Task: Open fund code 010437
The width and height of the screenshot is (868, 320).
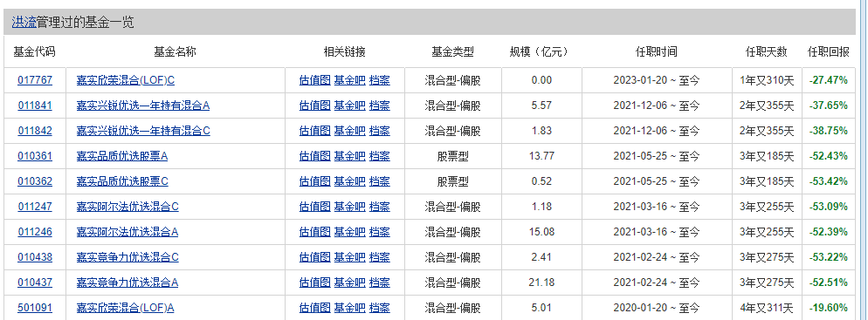Action: [x=35, y=283]
